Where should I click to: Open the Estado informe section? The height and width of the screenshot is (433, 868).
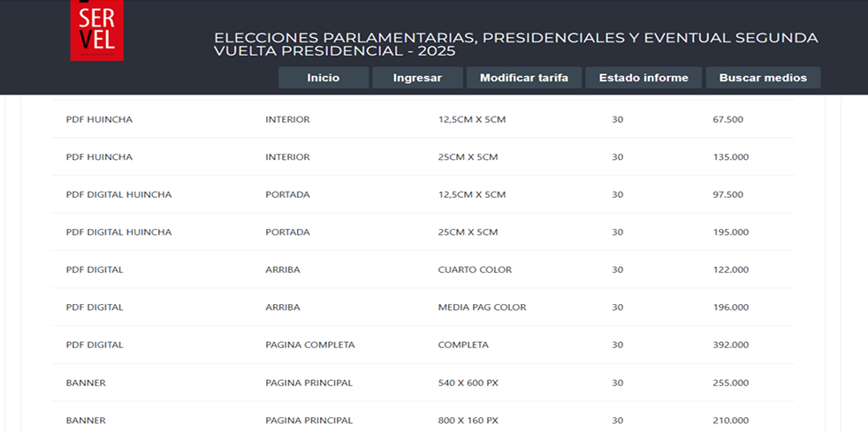(x=643, y=78)
